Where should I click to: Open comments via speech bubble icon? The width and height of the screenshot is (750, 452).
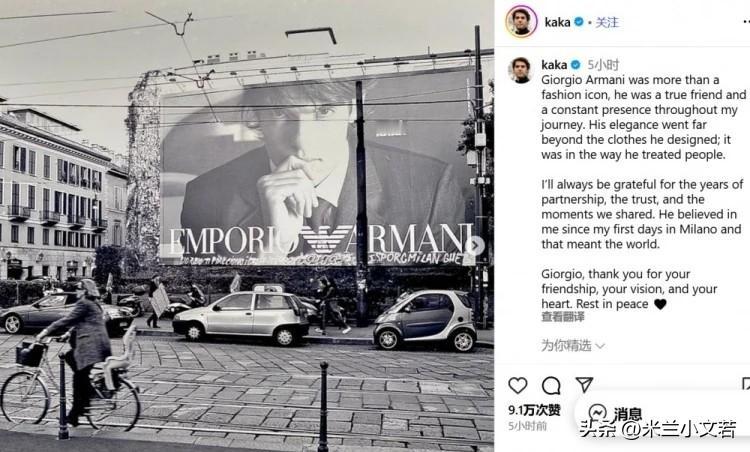551,385
